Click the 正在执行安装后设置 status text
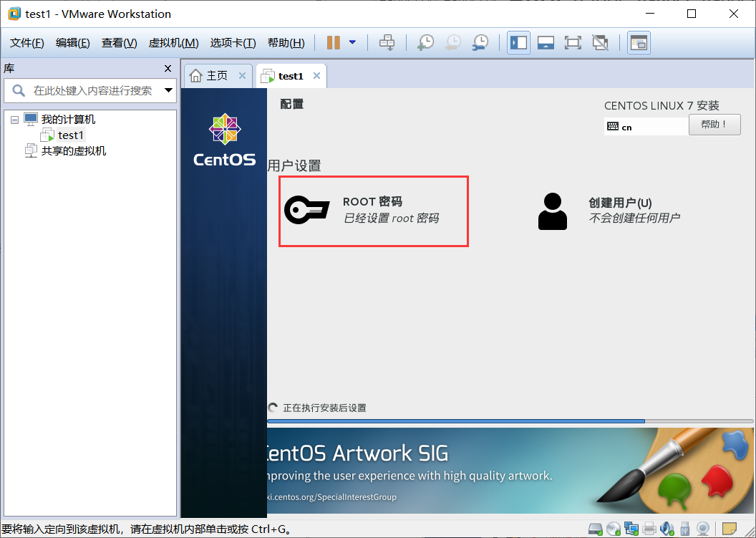Image resolution: width=756 pixels, height=538 pixels. click(324, 408)
